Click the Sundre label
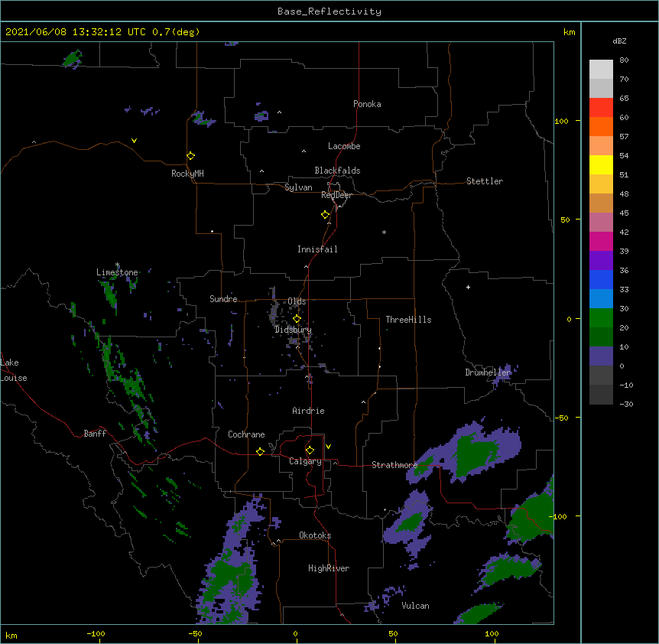Viewport: 659px width, 644px height. pyautogui.click(x=223, y=299)
